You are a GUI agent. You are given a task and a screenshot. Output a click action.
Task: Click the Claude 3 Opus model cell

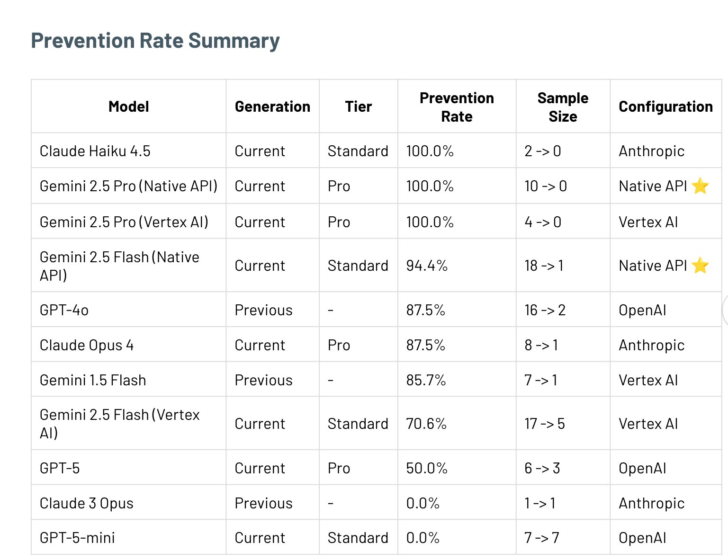[x=87, y=503]
